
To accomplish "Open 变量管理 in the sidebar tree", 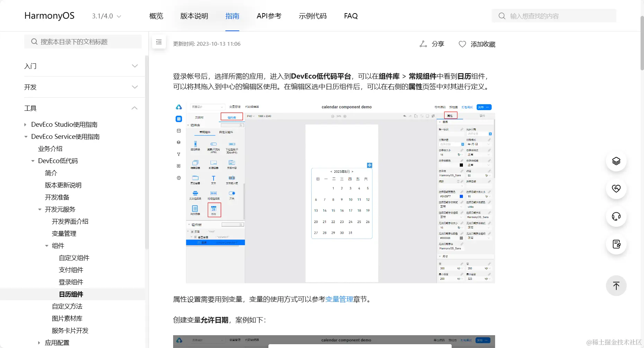I will coord(64,234).
